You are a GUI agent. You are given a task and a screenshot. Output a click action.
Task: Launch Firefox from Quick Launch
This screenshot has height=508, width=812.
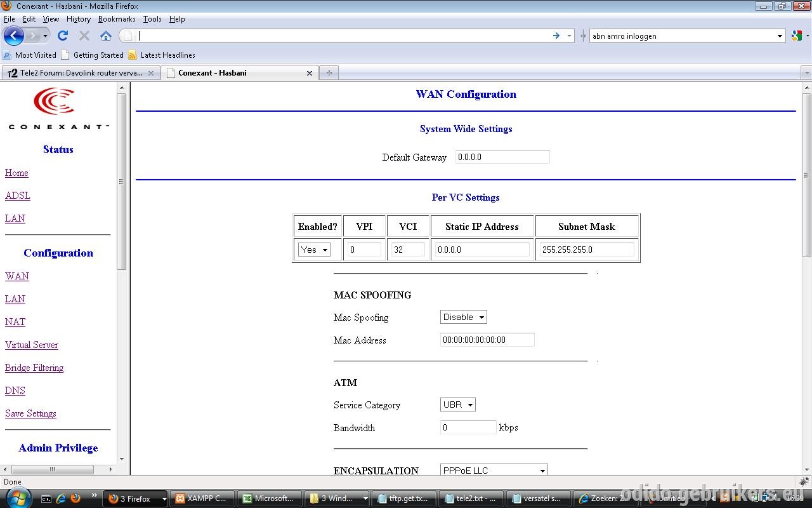tap(75, 498)
